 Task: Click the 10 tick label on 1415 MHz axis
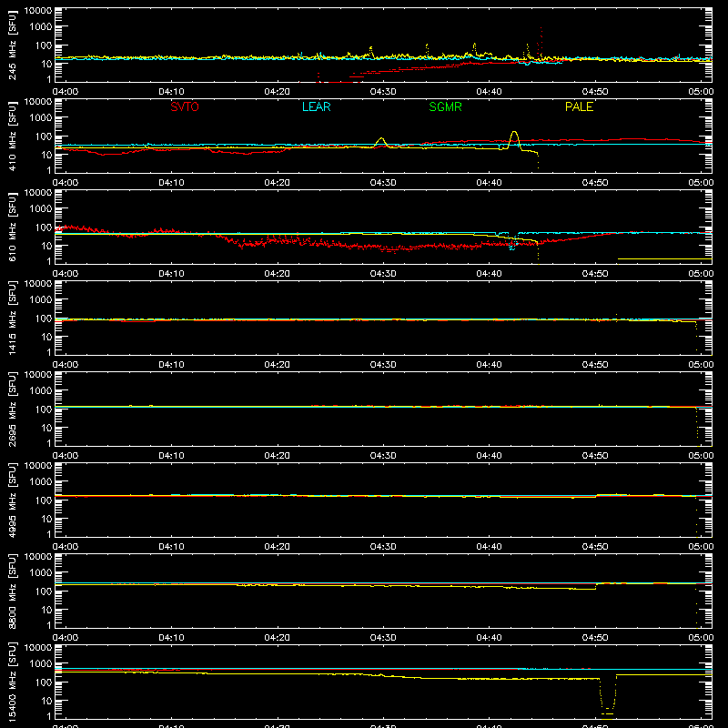(46, 337)
